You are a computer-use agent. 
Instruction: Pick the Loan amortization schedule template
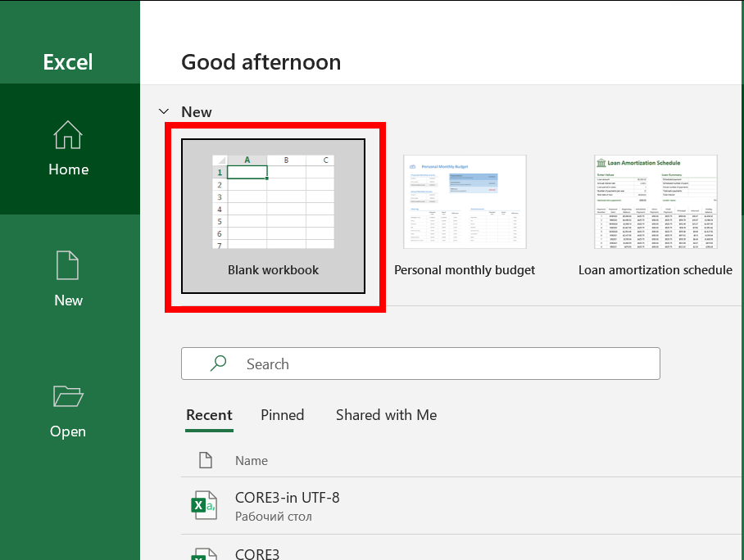coord(656,216)
